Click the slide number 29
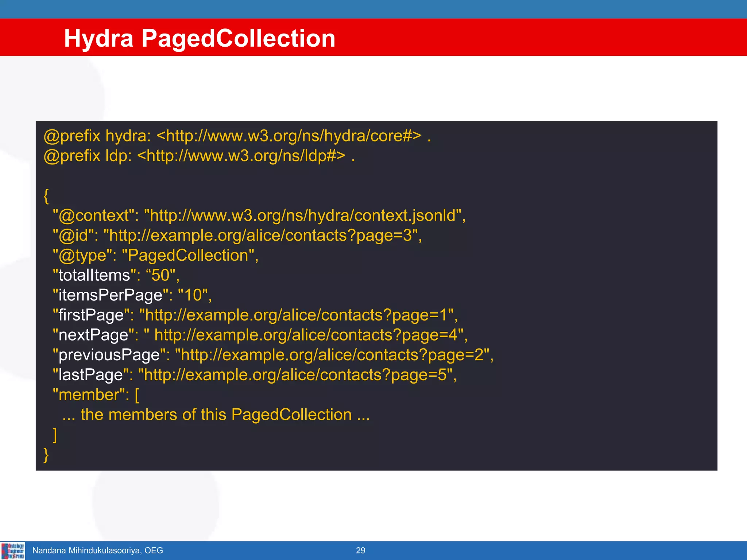Screen dimensions: 747x560 [x=360, y=551]
